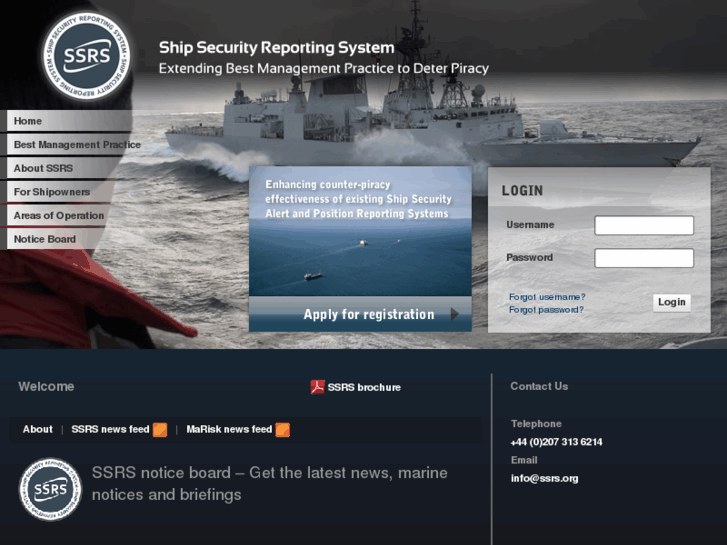This screenshot has height=545, width=727.
Task: Select the For Shipowners menu item
Action: [x=60, y=192]
